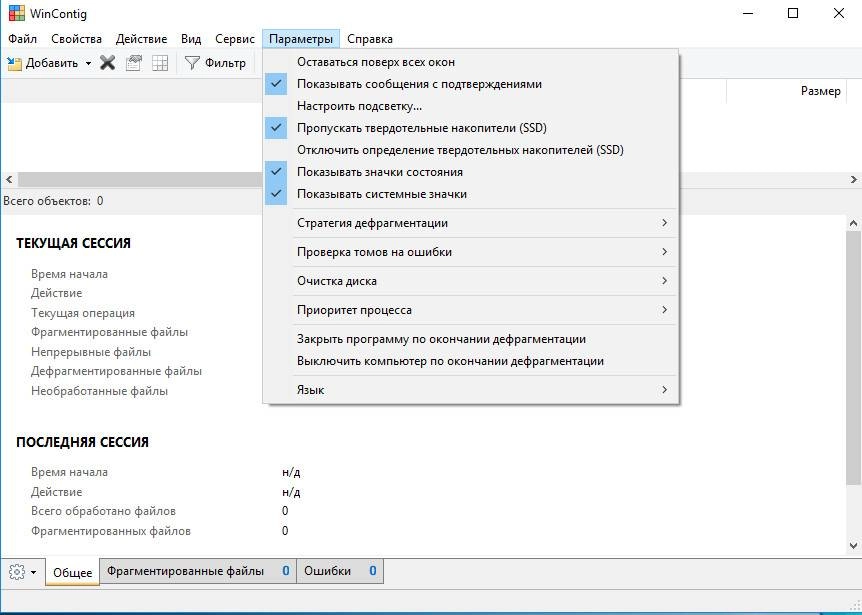Click the Фильтр funnel button

click(x=216, y=63)
